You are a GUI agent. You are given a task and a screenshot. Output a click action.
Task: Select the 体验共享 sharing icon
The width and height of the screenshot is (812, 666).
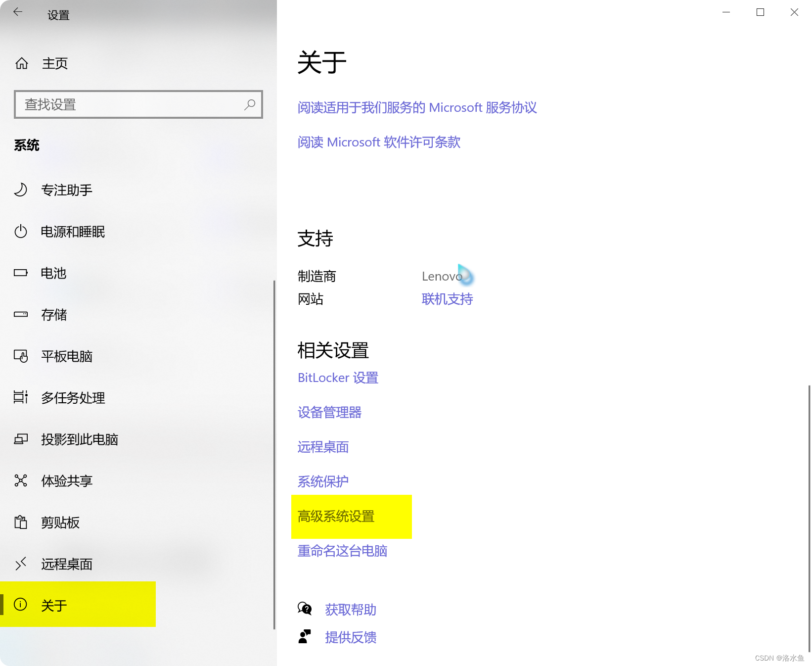coord(21,480)
